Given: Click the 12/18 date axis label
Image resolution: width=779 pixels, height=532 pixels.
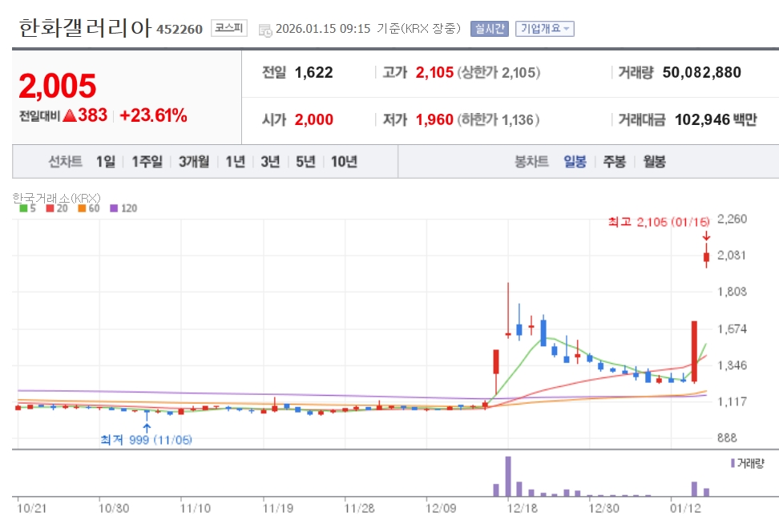Looking at the screenshot, I should click(x=523, y=508).
